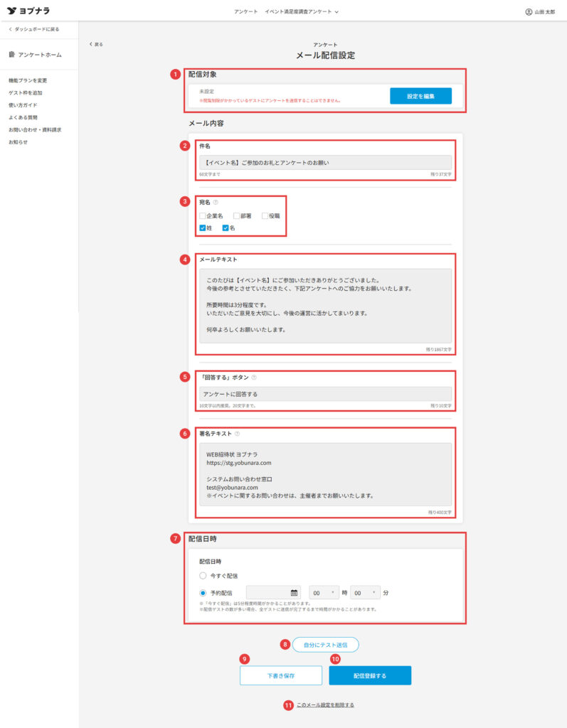The image size is (567, 728).
Task: Expand the イベント満足度調査アンケート dropdown in the header
Action: tap(302, 12)
